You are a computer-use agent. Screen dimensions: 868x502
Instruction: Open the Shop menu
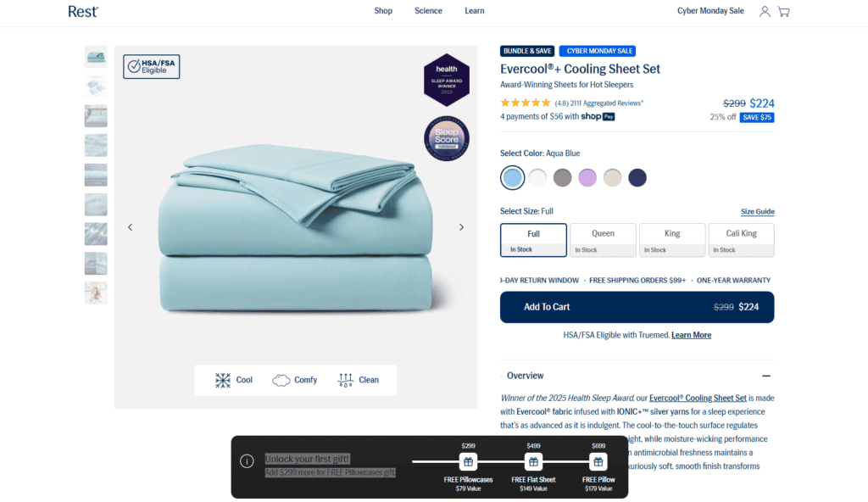click(383, 11)
